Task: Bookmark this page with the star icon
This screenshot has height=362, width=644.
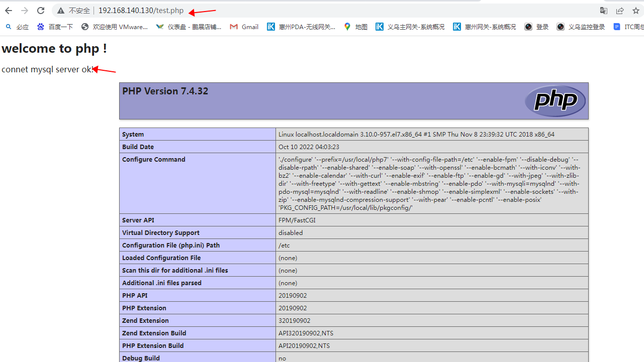Action: 636,11
